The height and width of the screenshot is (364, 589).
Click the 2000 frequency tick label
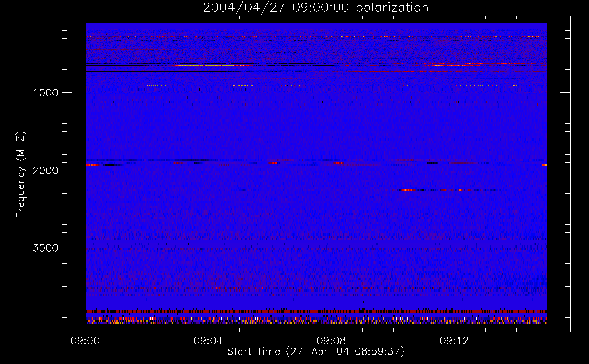pos(46,170)
